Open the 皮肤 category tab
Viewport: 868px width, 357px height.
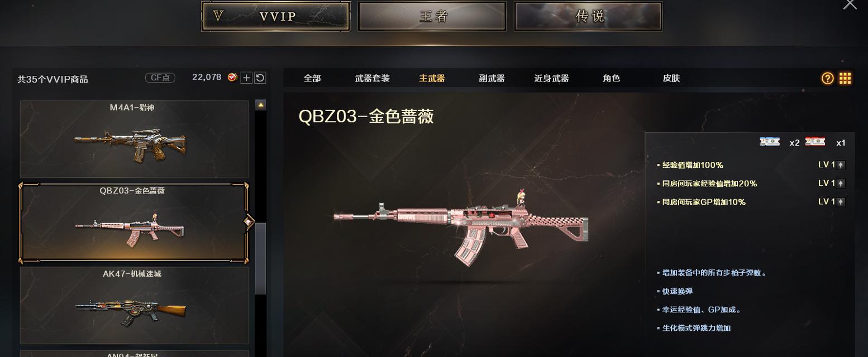pos(671,79)
